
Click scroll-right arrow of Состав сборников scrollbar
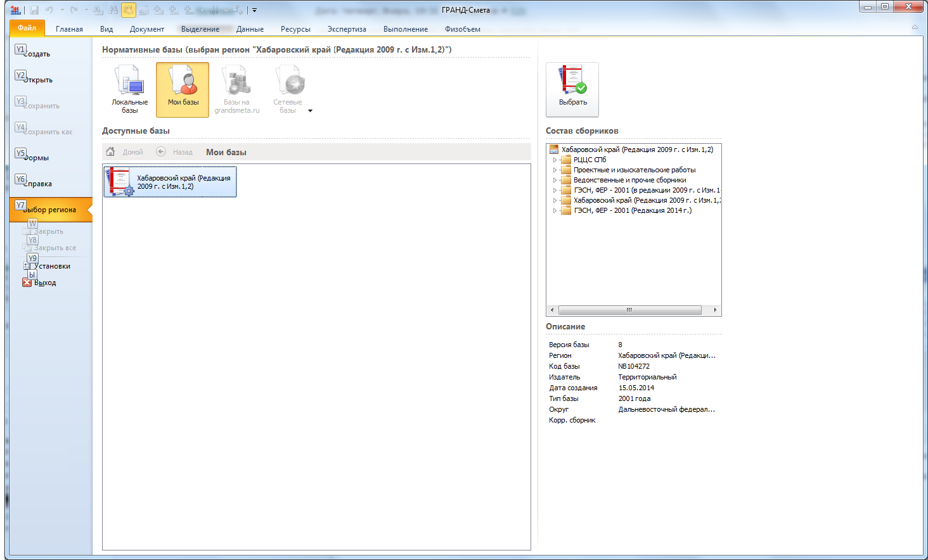tap(715, 310)
